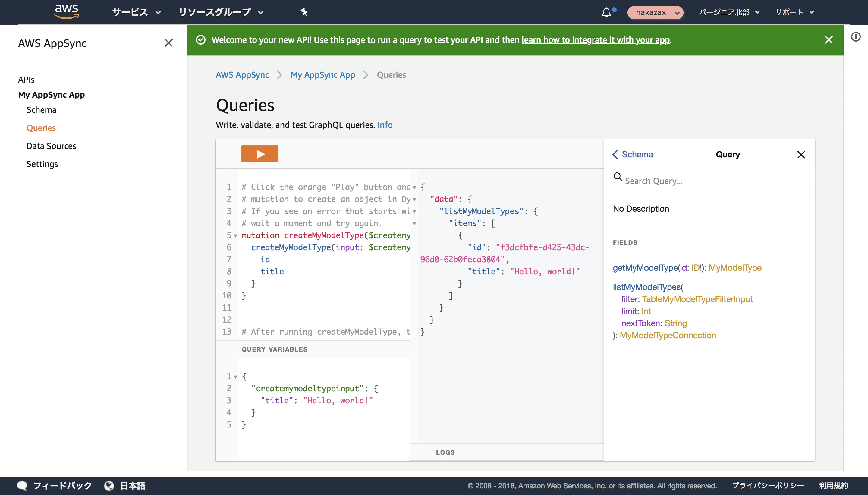Select My AppSync App in the sidebar
This screenshot has width=868, height=495.
[51, 95]
